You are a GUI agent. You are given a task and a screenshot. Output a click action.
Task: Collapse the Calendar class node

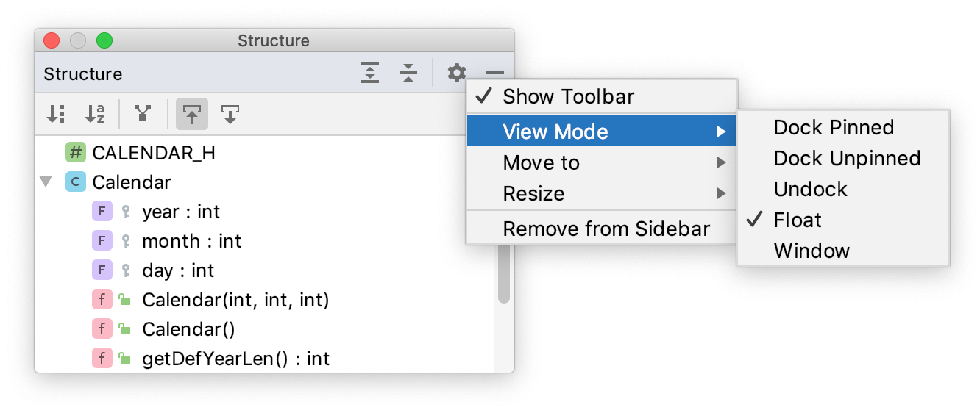point(46,182)
